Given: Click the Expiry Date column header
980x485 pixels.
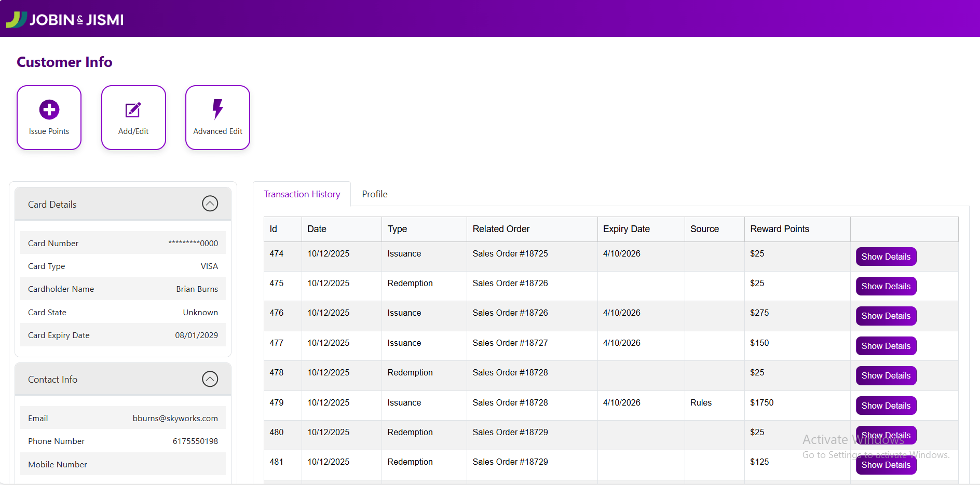Looking at the screenshot, I should pyautogui.click(x=626, y=229).
